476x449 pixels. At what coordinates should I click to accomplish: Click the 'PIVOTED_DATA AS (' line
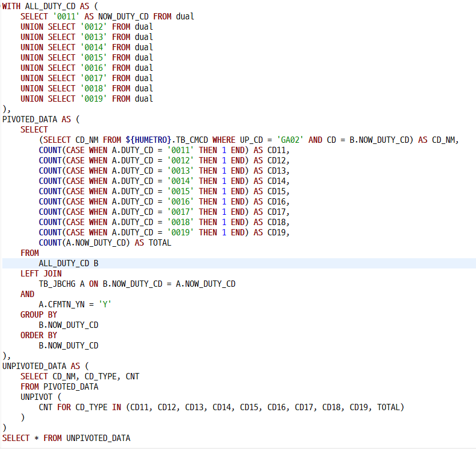coord(41,119)
